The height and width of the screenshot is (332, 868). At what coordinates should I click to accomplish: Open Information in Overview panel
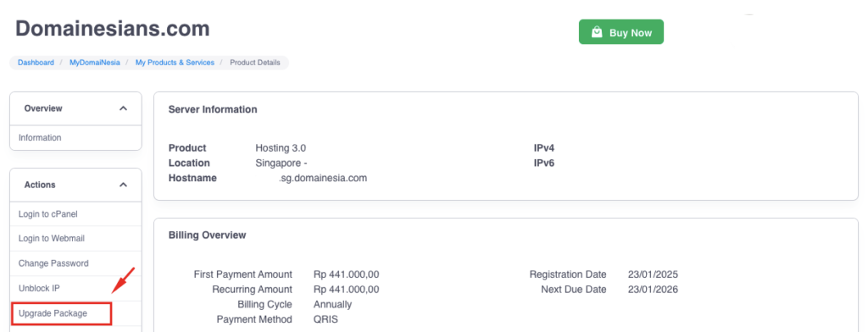click(75, 138)
